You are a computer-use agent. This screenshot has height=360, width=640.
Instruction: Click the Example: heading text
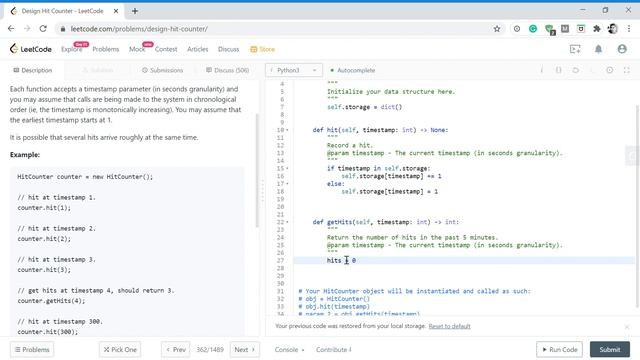25,155
